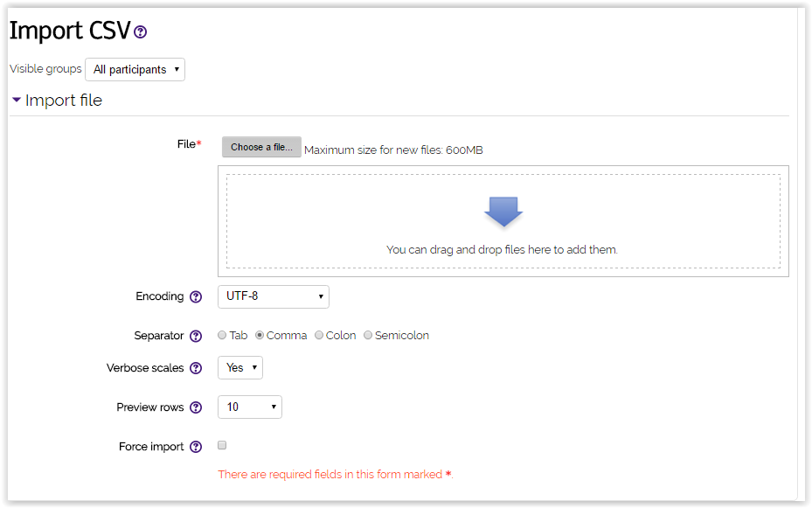Click the drag and drop file area
Viewport: 812px width, 508px height.
click(x=503, y=221)
